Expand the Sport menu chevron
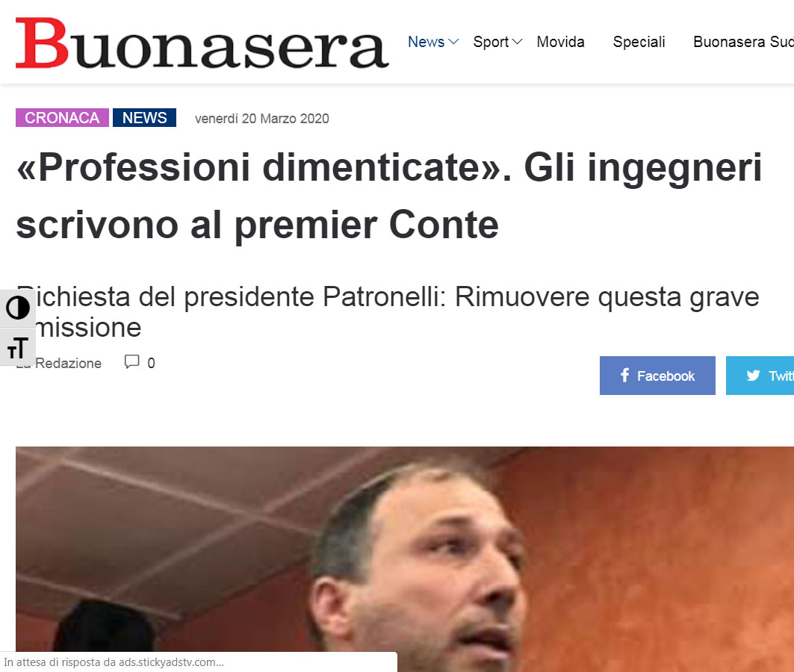 pyautogui.click(x=517, y=42)
